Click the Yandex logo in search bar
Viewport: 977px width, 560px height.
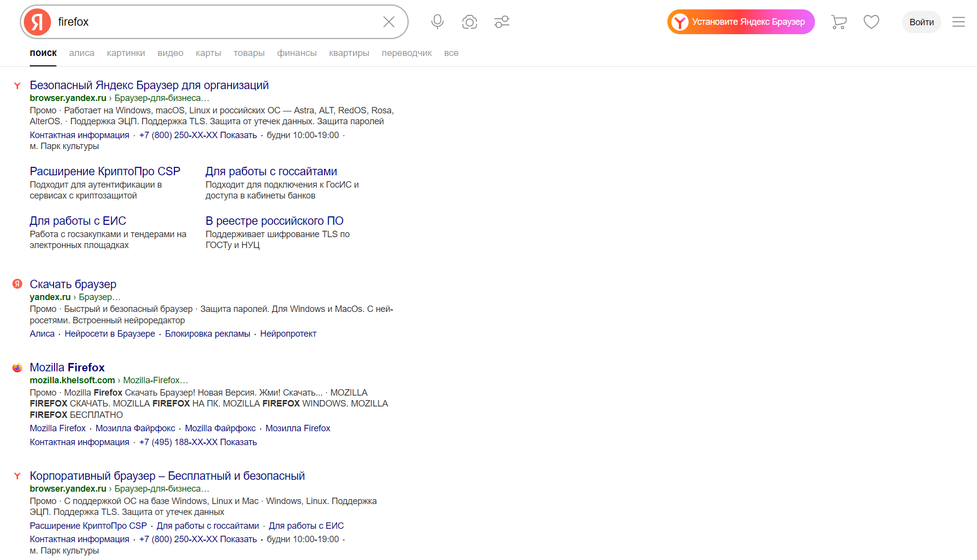38,22
